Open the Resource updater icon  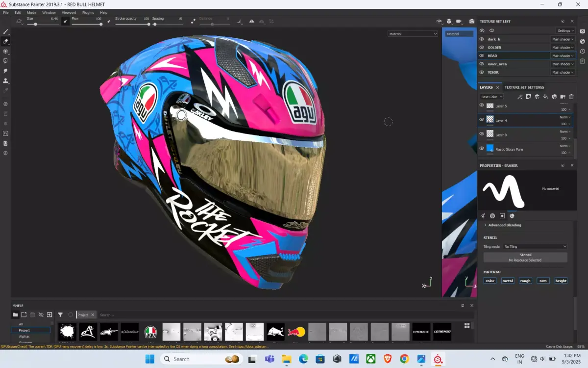[5, 143]
